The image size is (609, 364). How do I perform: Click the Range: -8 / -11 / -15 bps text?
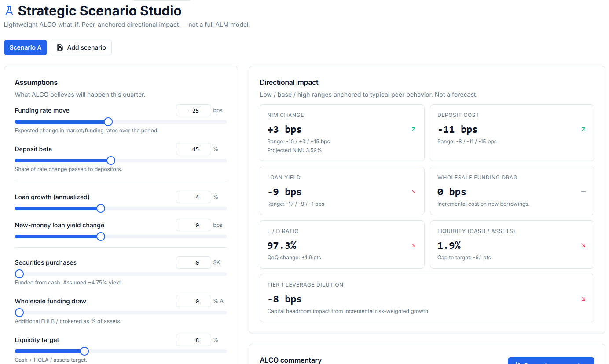(467, 142)
